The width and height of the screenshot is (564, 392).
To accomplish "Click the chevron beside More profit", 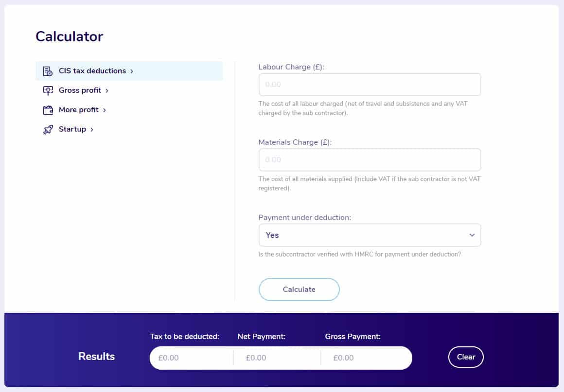I will [105, 110].
